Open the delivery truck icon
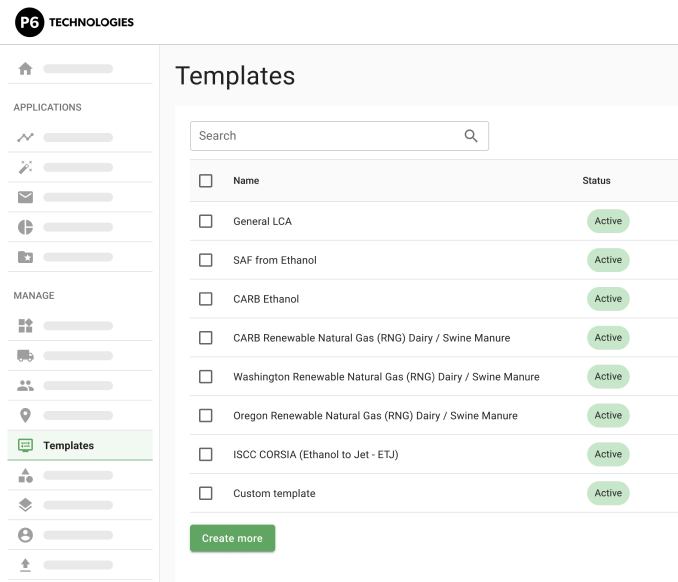 [25, 355]
